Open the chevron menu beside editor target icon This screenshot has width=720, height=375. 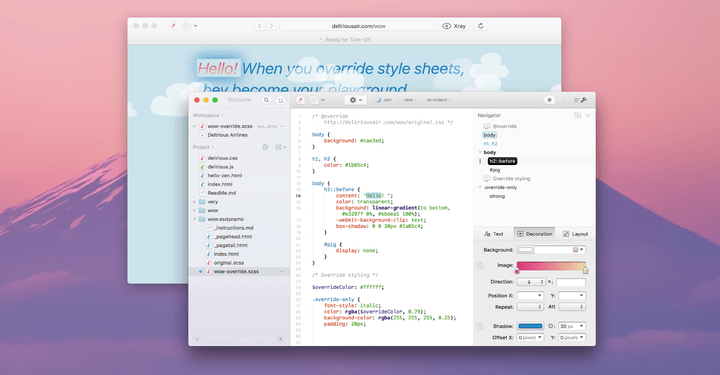pos(323,100)
